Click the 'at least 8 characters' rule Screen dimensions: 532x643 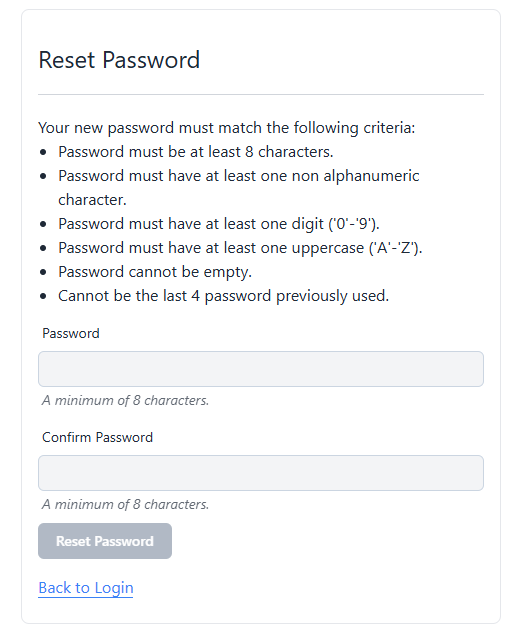tap(196, 152)
